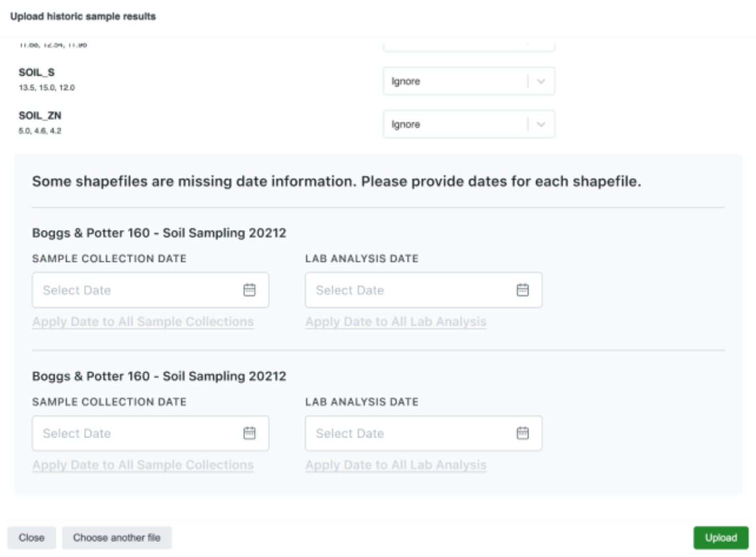This screenshot has height=557, width=756.
Task: Open calendar icon for first Sample Collection Date
Action: pos(250,290)
